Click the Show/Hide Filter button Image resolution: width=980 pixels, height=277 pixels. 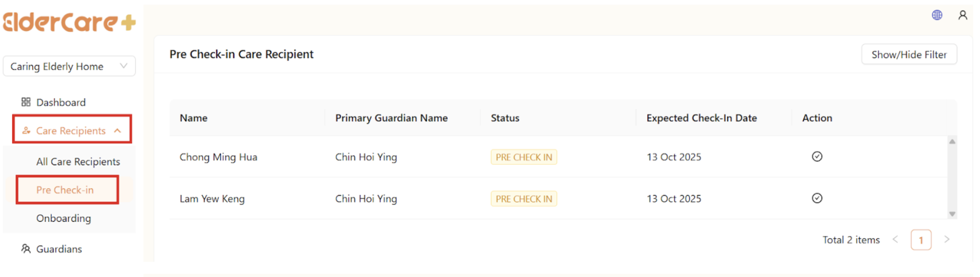pos(909,55)
